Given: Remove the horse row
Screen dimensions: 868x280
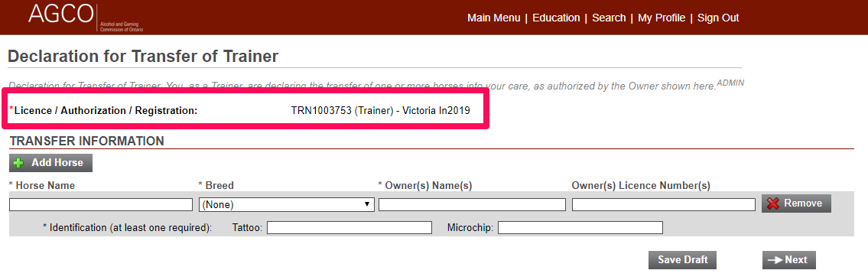Looking at the screenshot, I should pos(796,203).
